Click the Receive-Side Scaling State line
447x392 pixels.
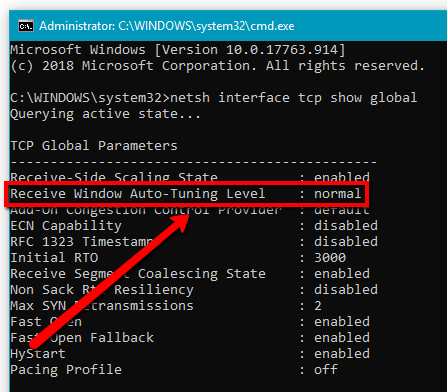tap(190, 177)
